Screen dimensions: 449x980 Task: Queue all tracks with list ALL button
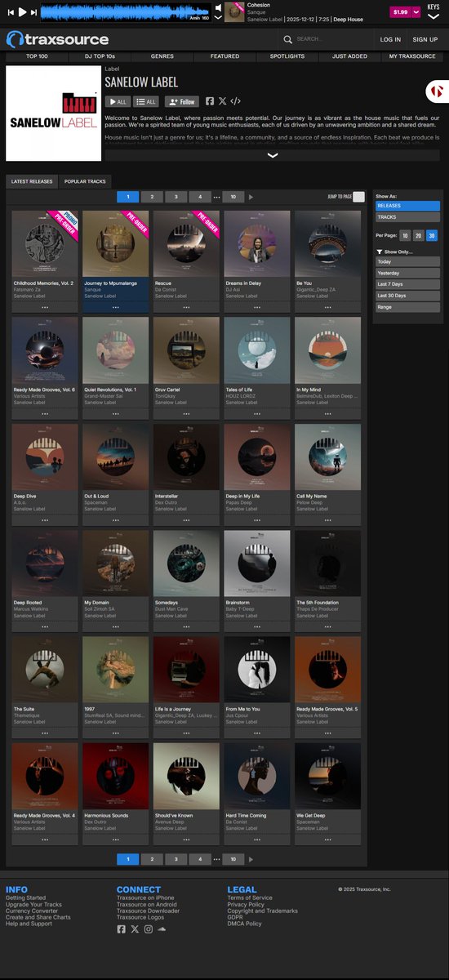pyautogui.click(x=146, y=102)
